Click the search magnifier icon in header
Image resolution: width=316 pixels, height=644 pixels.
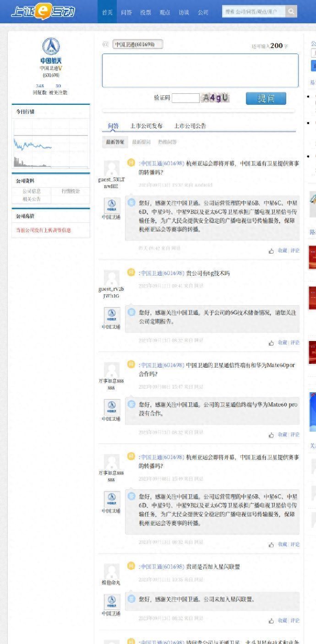tap(291, 11)
